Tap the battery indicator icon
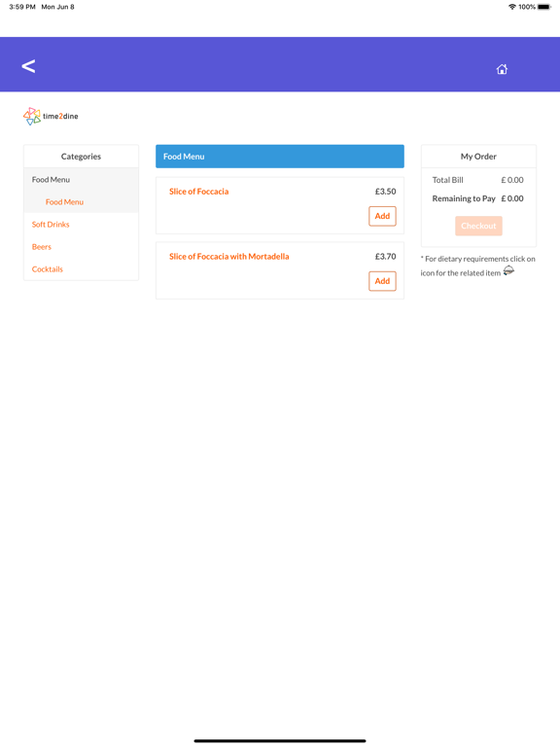The width and height of the screenshot is (560, 747). [x=544, y=7]
